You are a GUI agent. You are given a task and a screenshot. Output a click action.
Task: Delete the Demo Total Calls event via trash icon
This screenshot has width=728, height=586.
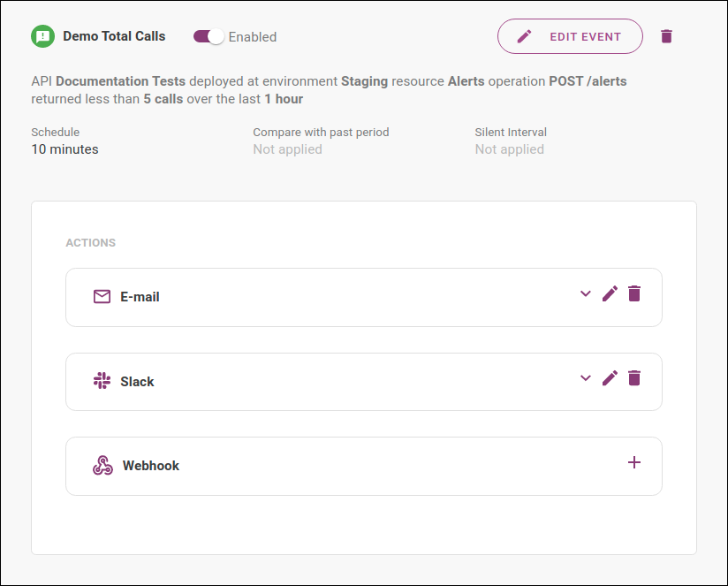666,36
